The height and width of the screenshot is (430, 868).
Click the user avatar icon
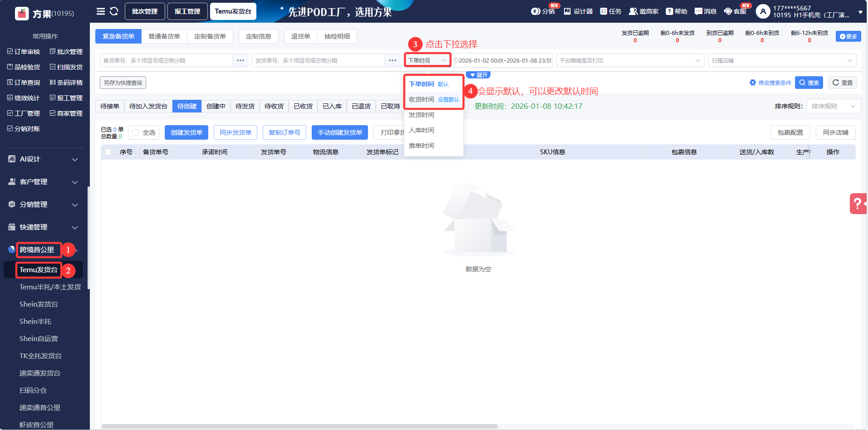763,11
